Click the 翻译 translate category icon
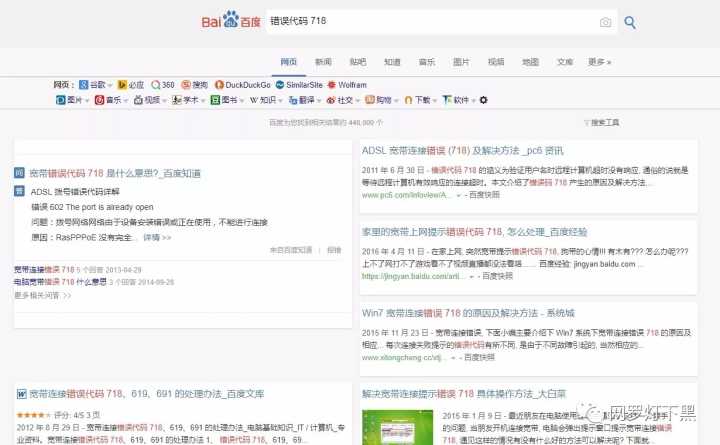Screen dimensions: 720x445 coord(293,100)
